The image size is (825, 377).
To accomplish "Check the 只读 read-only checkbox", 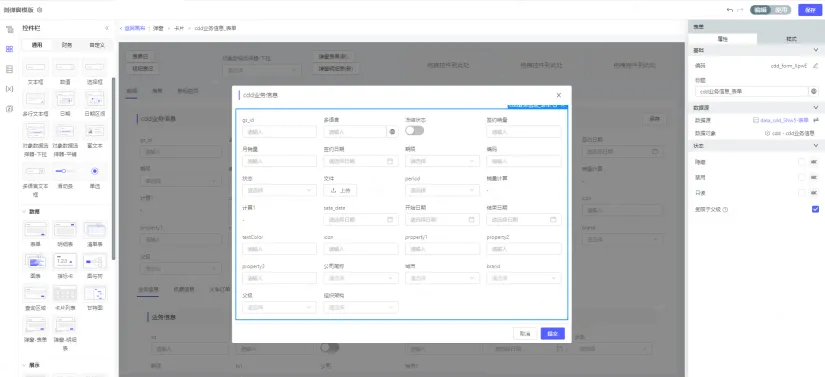I will pos(801,193).
